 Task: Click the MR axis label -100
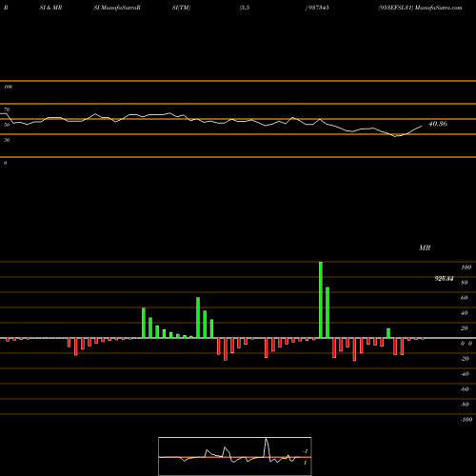click(x=466, y=420)
